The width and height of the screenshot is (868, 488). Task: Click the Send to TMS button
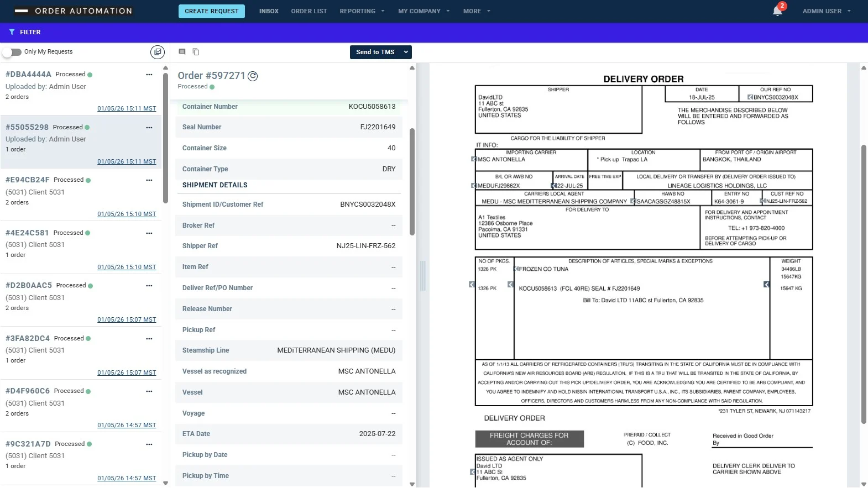click(375, 52)
